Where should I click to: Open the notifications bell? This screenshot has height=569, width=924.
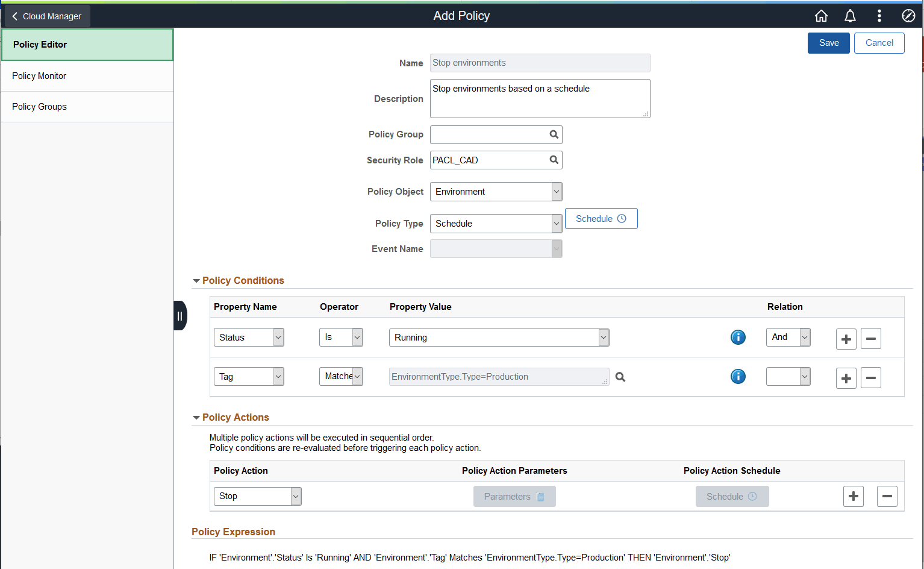pos(850,16)
